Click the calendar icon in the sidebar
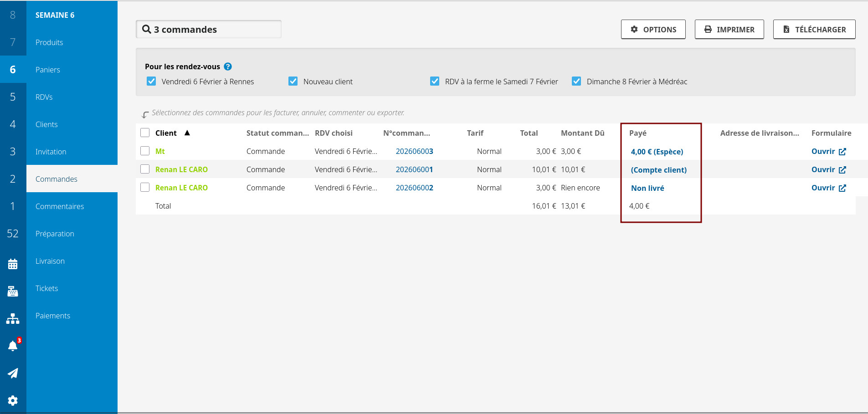 click(13, 264)
